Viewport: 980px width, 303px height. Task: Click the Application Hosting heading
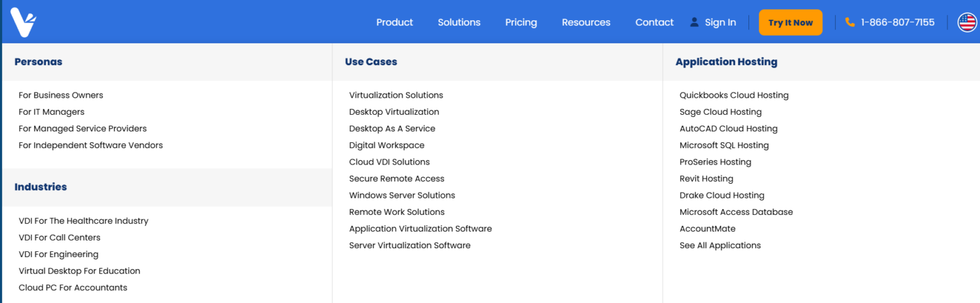click(x=727, y=62)
